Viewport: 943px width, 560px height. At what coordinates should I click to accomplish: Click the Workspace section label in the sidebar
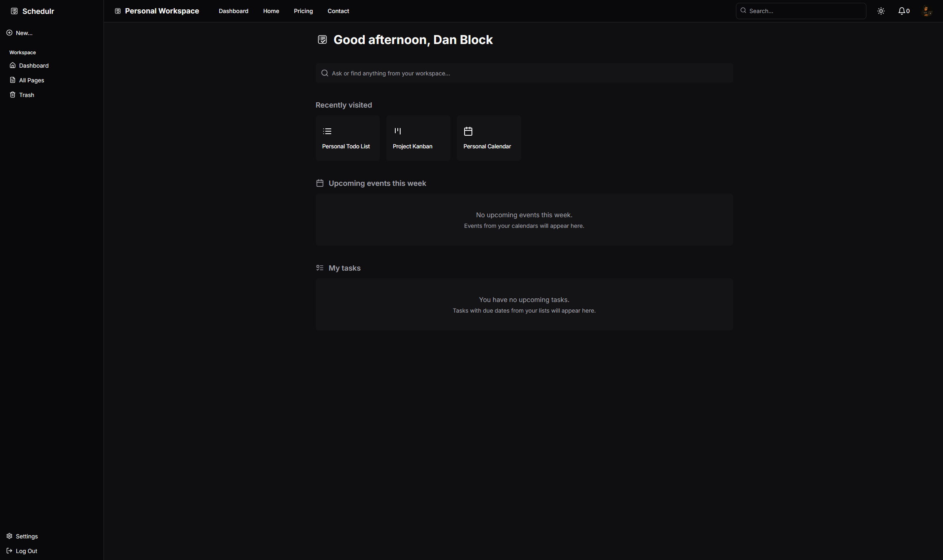(22, 52)
